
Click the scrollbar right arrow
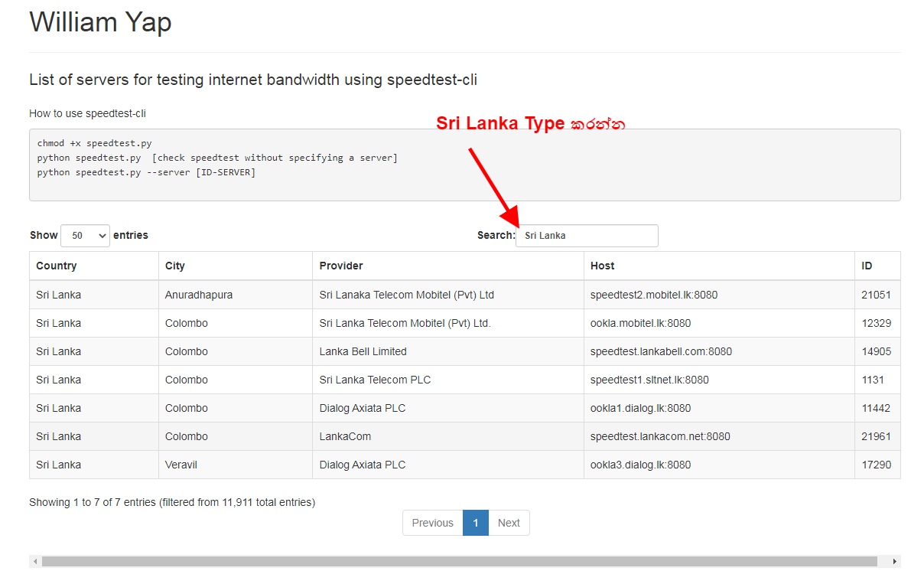pos(895,561)
